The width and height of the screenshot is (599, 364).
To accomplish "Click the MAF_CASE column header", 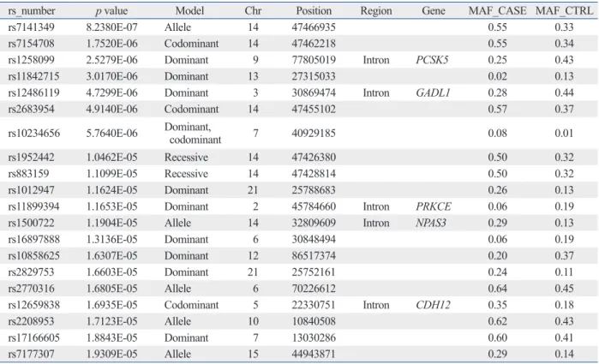I will [x=497, y=10].
